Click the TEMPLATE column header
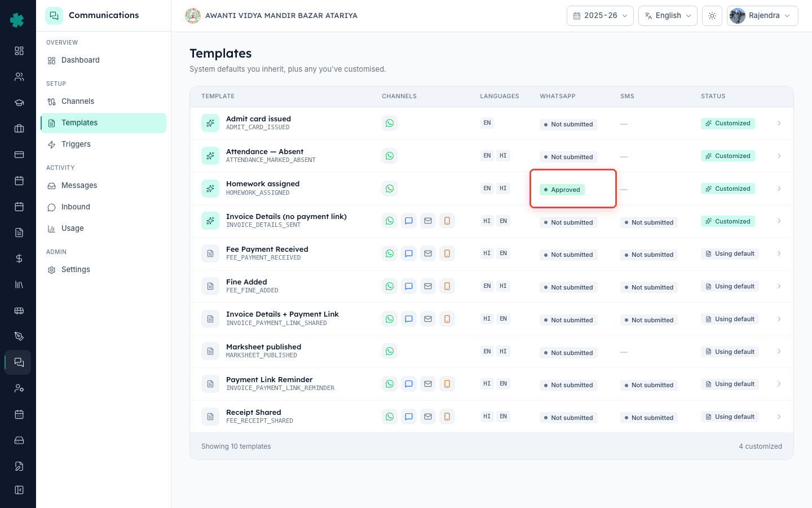The width and height of the screenshot is (812, 508). 218,97
